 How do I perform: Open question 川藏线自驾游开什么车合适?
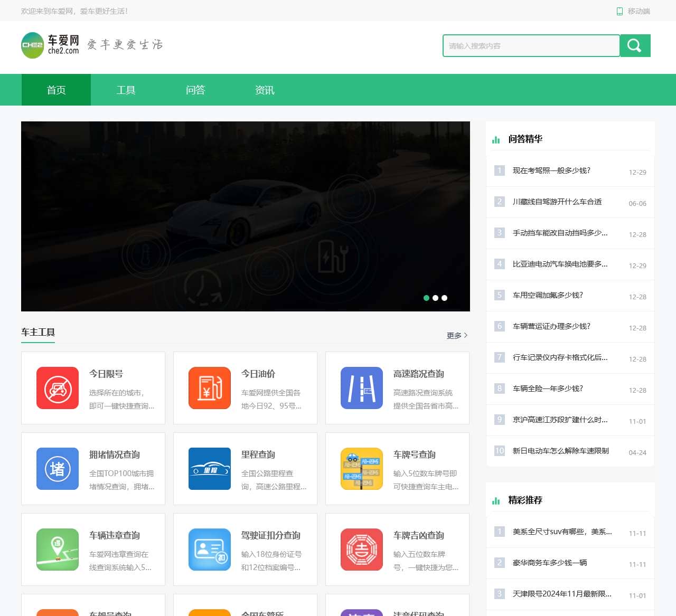click(557, 202)
